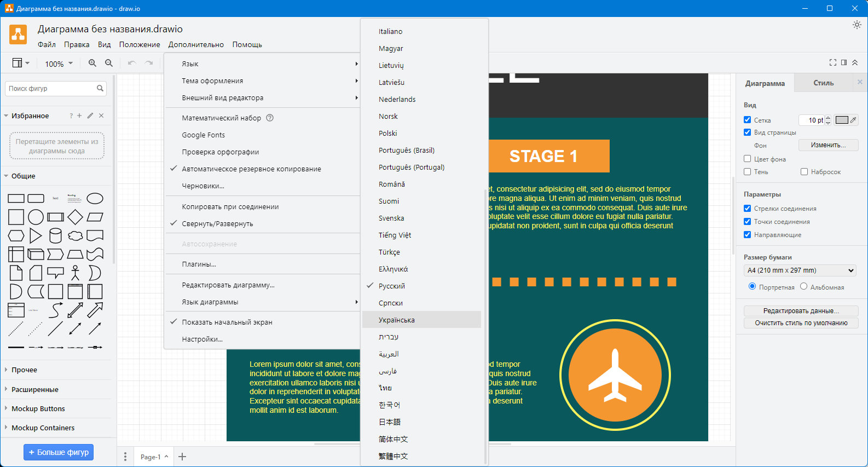Select the cylinder shape in Общие
Screen dimensions: 868x467
pyautogui.click(x=55, y=236)
